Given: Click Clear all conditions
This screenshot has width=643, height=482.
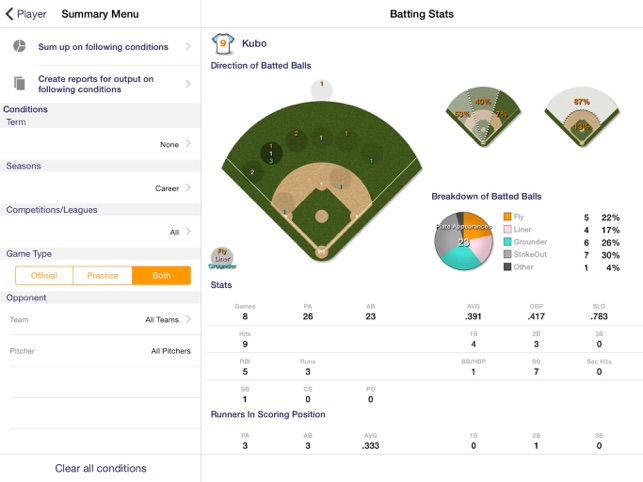Looking at the screenshot, I should (x=100, y=468).
